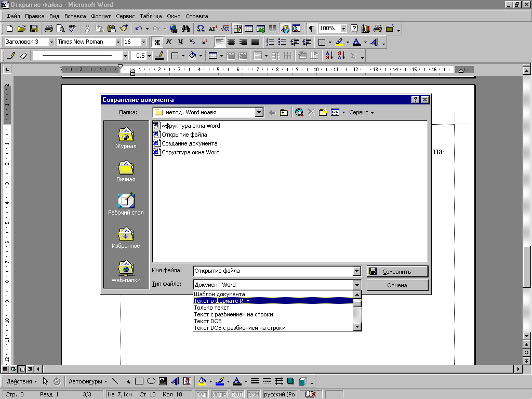Create new folder in save dialog

[323, 112]
